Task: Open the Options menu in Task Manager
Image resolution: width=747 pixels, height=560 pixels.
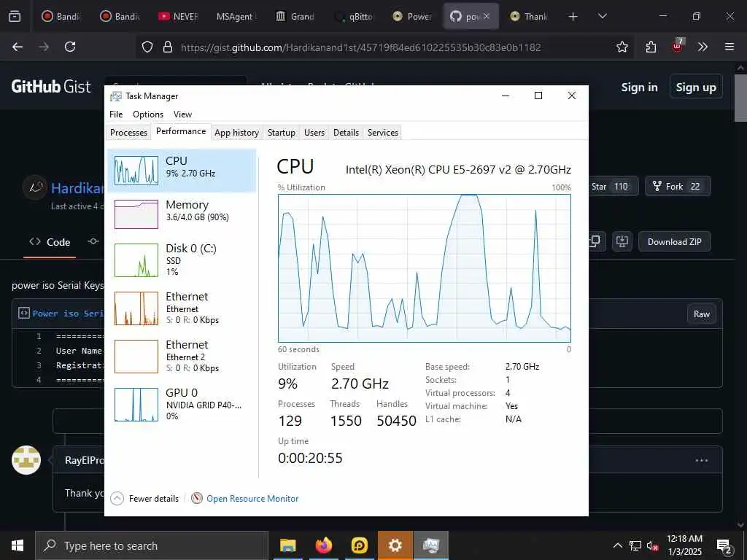Action: click(148, 114)
